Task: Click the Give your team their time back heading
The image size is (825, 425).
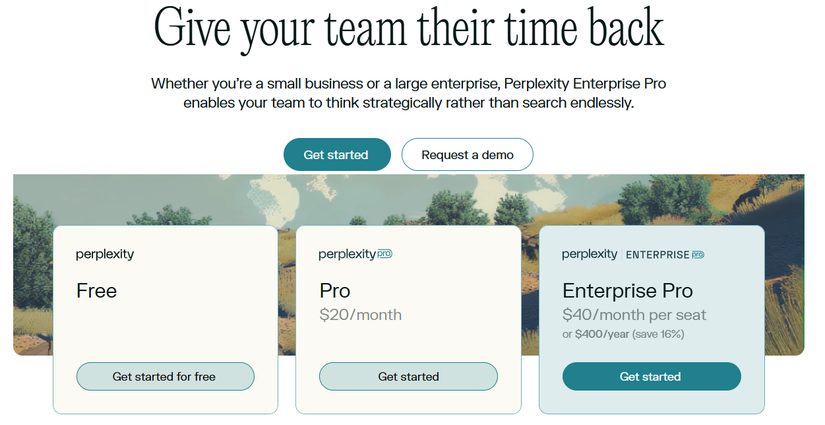Action: [x=409, y=28]
